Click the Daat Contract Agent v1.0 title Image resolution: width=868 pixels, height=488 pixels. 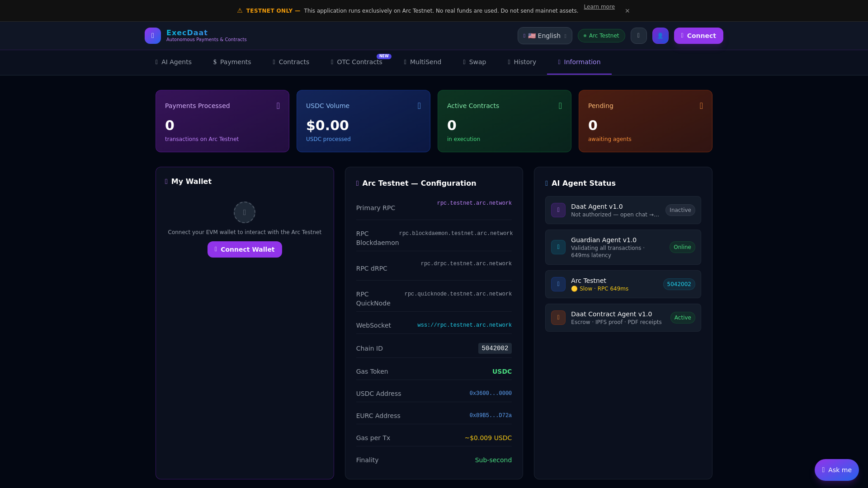pyautogui.click(x=611, y=314)
